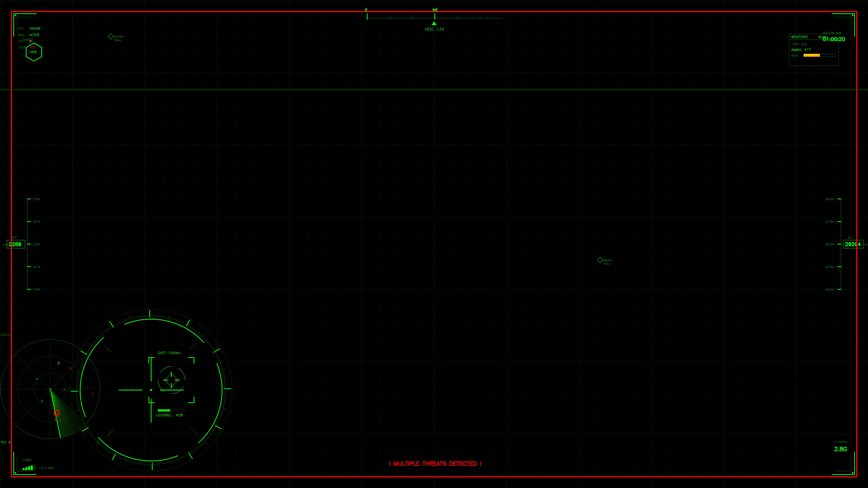Select the ALPHA waypoint diamond marker

(x=111, y=36)
